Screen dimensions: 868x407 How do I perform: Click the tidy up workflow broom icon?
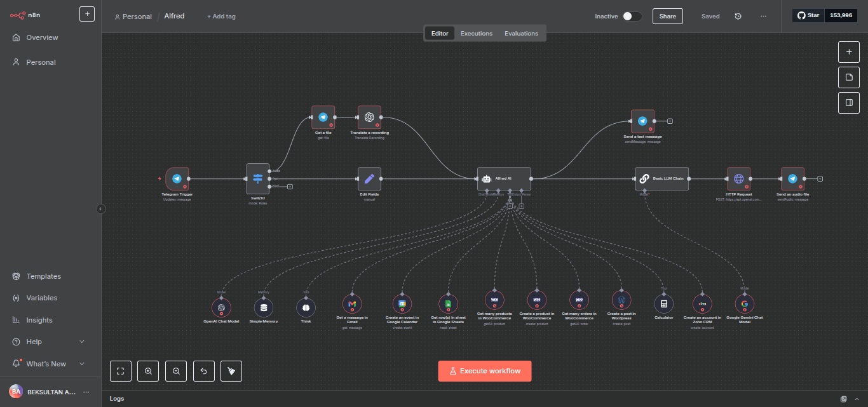[x=231, y=371]
